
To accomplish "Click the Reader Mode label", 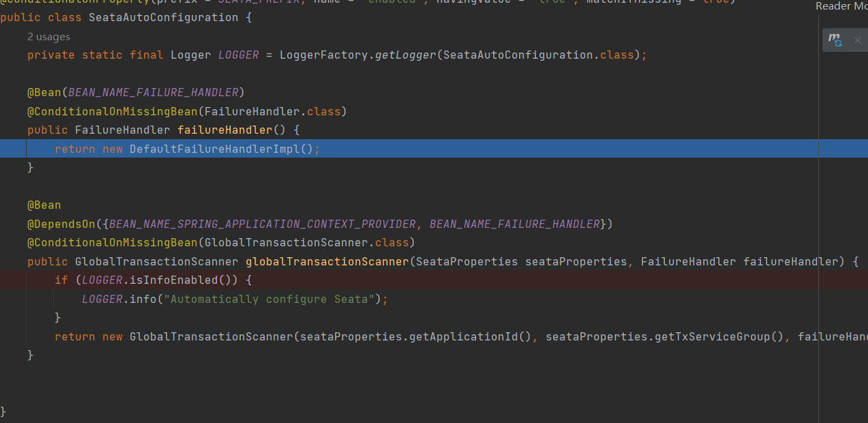I will coord(841,6).
